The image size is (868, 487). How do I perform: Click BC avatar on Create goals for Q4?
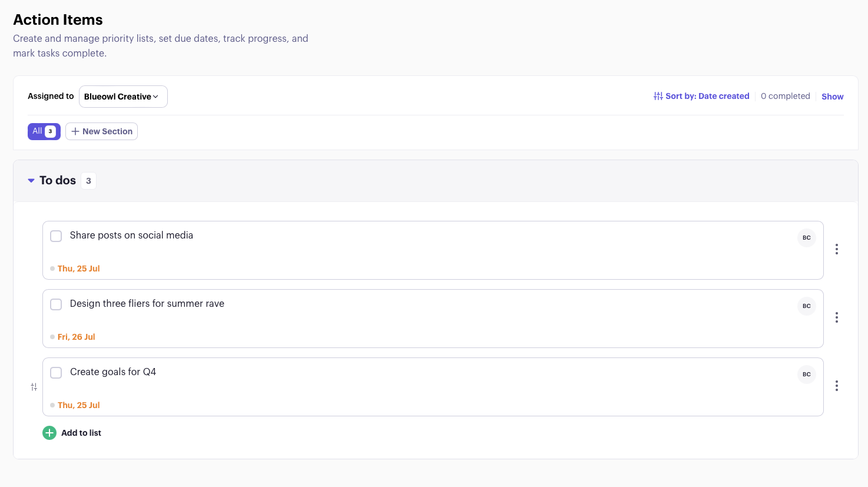(806, 375)
